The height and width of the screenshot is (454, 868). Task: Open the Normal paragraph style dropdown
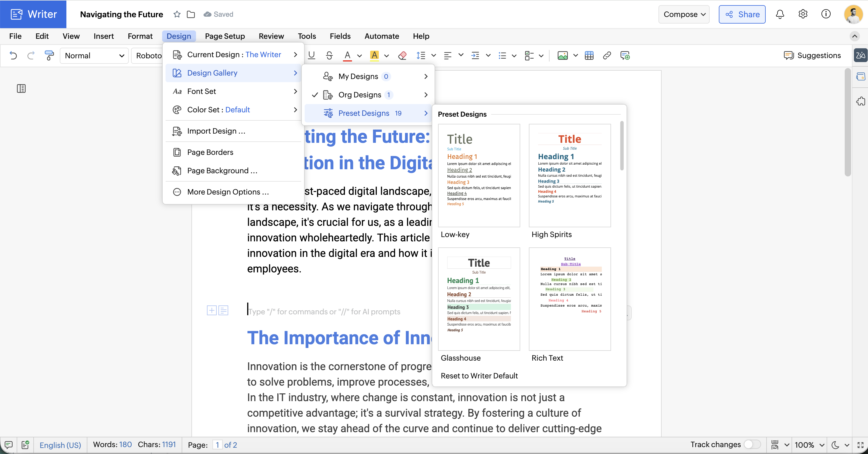pyautogui.click(x=94, y=55)
